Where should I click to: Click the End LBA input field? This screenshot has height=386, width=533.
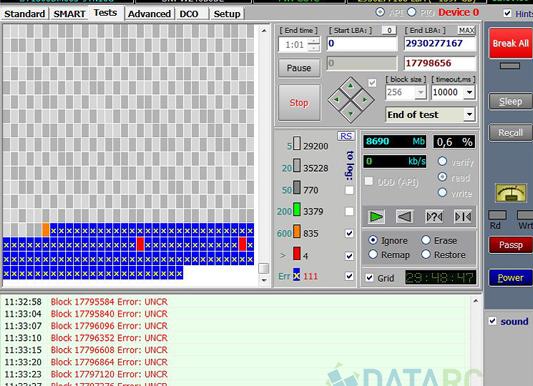point(440,43)
